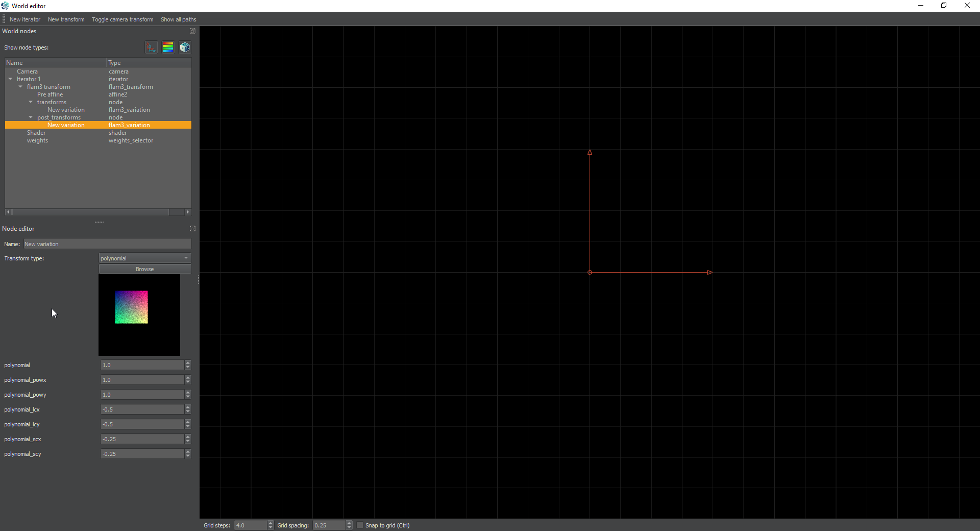The height and width of the screenshot is (531, 980).
Task: Undock the World nodes panel
Action: click(x=192, y=31)
